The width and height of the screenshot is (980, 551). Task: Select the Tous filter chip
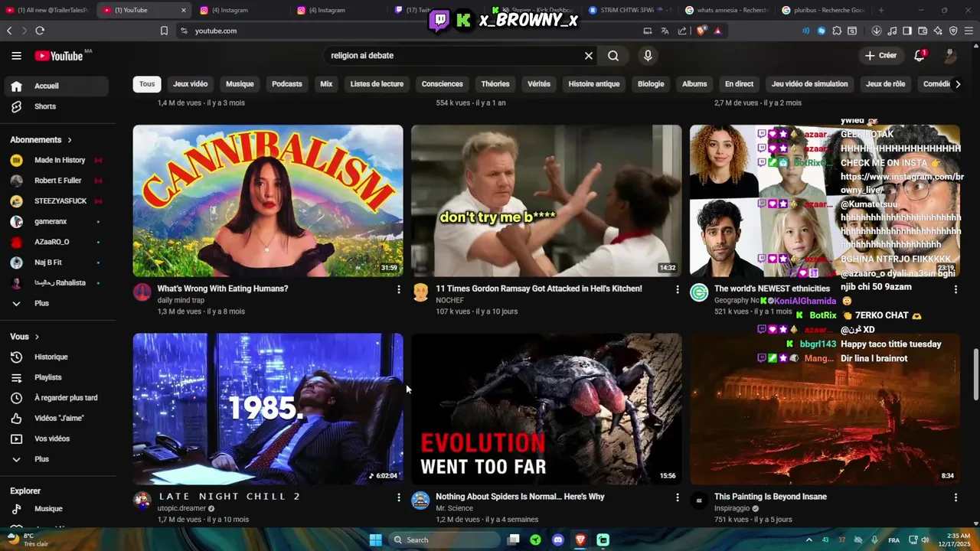point(147,84)
